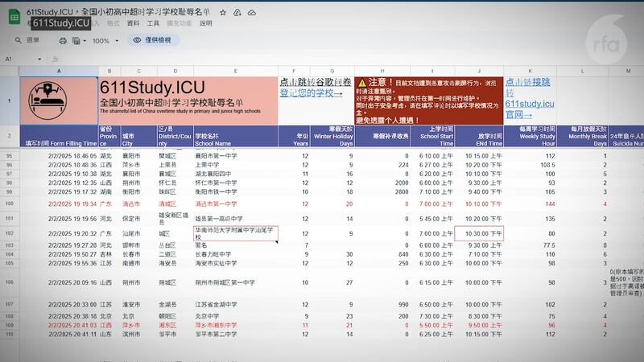Click timestamp 2/2/2025 20:09:16
644x362 pixels.
(x=72, y=283)
